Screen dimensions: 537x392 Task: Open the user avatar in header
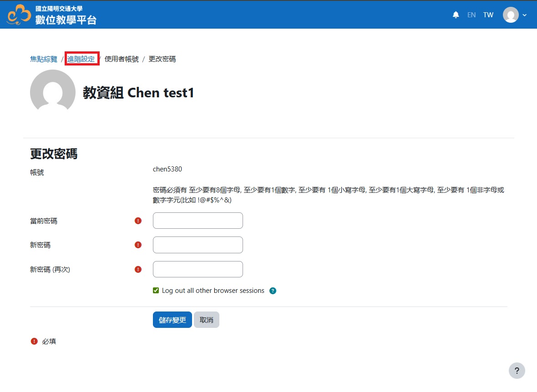coord(511,15)
